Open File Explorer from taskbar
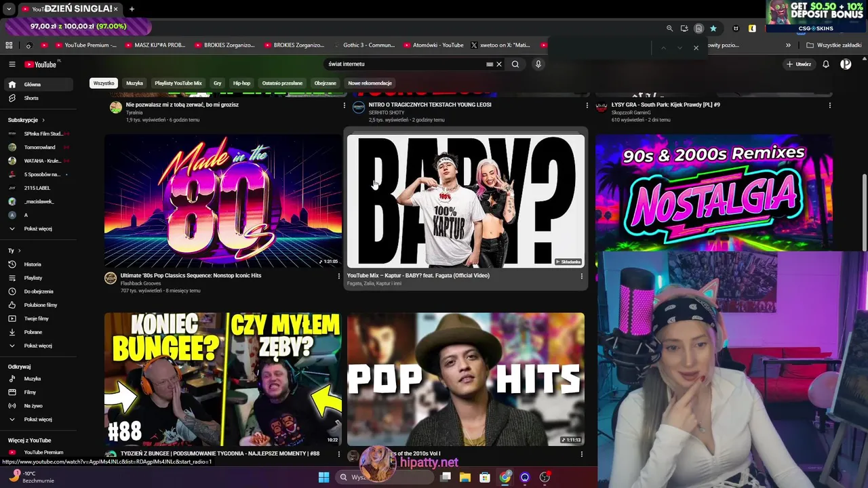Viewport: 868px width, 488px height. (x=465, y=477)
